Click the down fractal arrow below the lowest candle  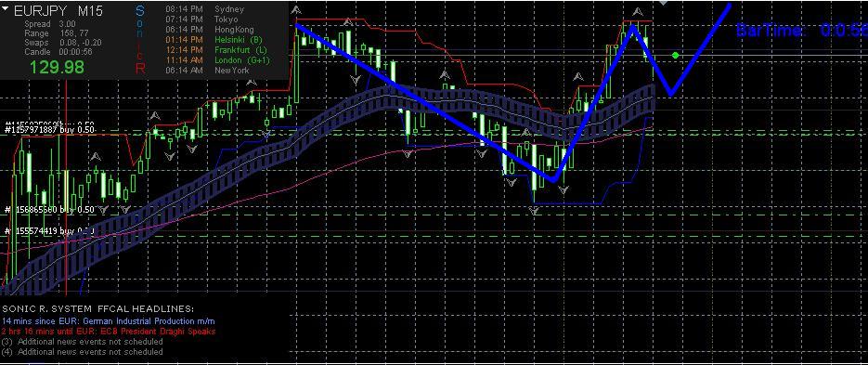point(535,211)
